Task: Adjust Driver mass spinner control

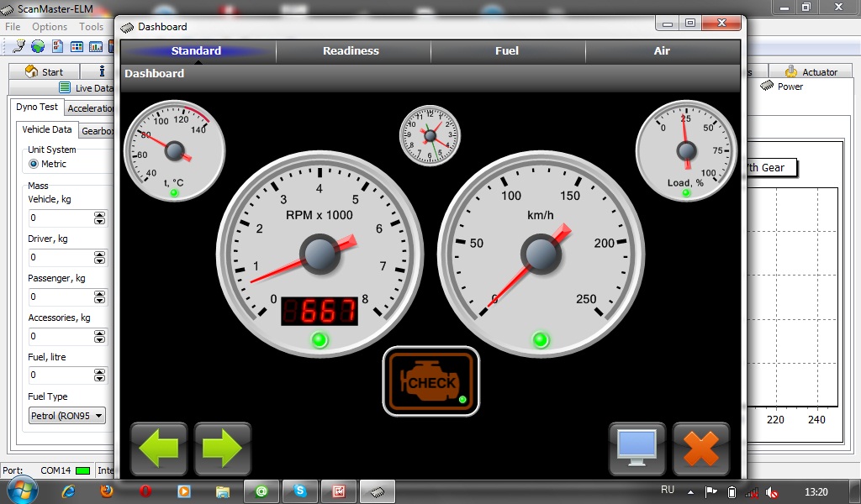Action: [x=100, y=257]
